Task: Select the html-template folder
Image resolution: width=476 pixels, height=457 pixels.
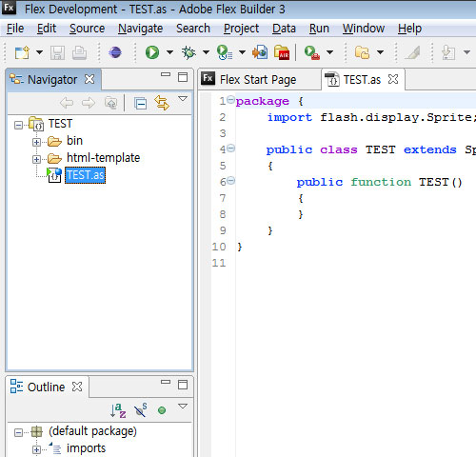Action: [x=103, y=158]
